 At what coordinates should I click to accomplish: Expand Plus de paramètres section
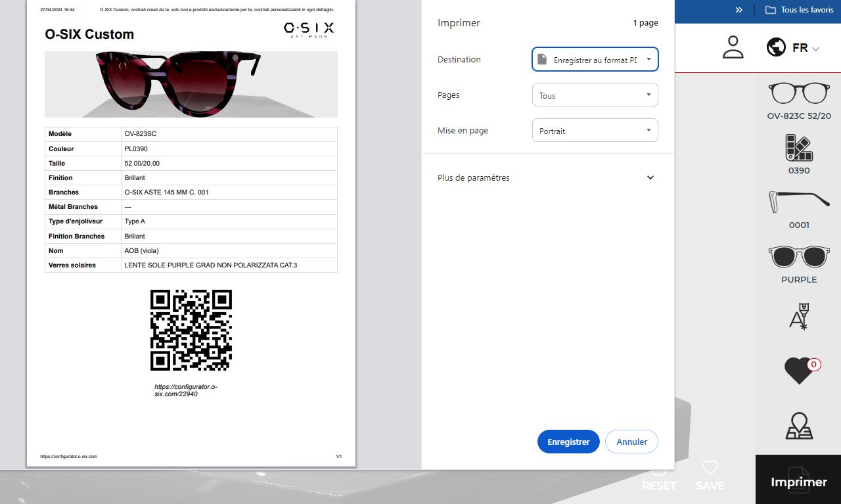[547, 177]
